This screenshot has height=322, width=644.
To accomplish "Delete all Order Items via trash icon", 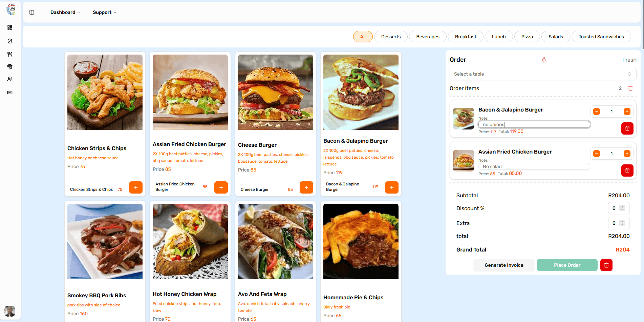I will 630,88.
